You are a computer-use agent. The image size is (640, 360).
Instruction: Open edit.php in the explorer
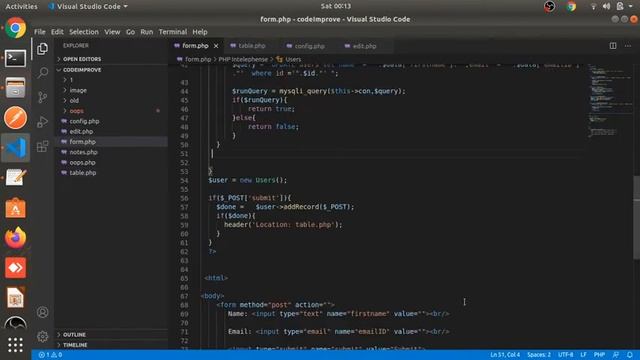click(x=81, y=131)
